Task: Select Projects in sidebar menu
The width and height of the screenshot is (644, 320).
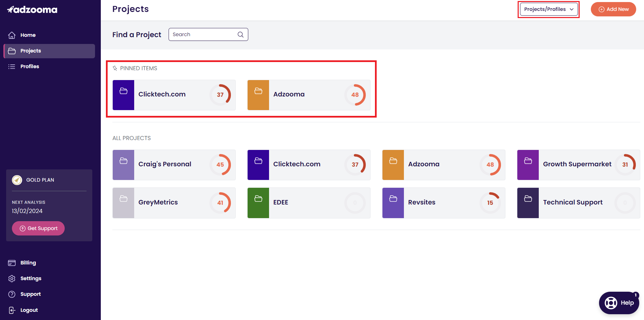Action: pyautogui.click(x=49, y=51)
